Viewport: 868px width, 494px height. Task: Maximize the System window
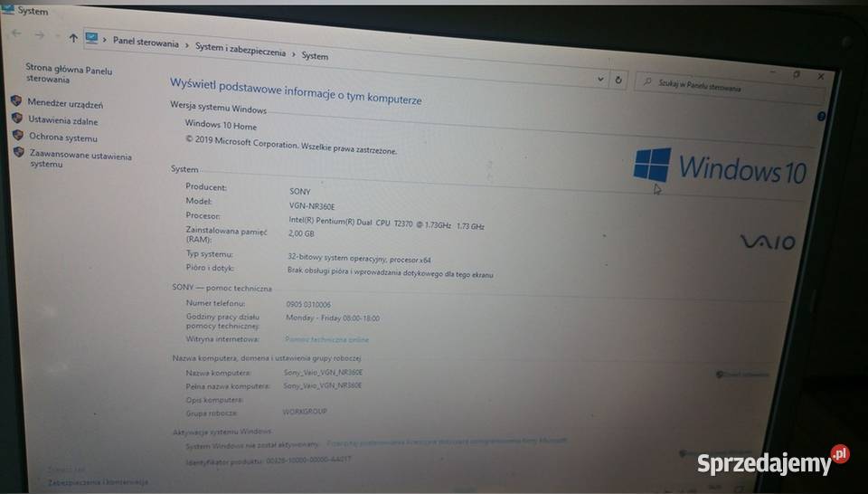797,74
